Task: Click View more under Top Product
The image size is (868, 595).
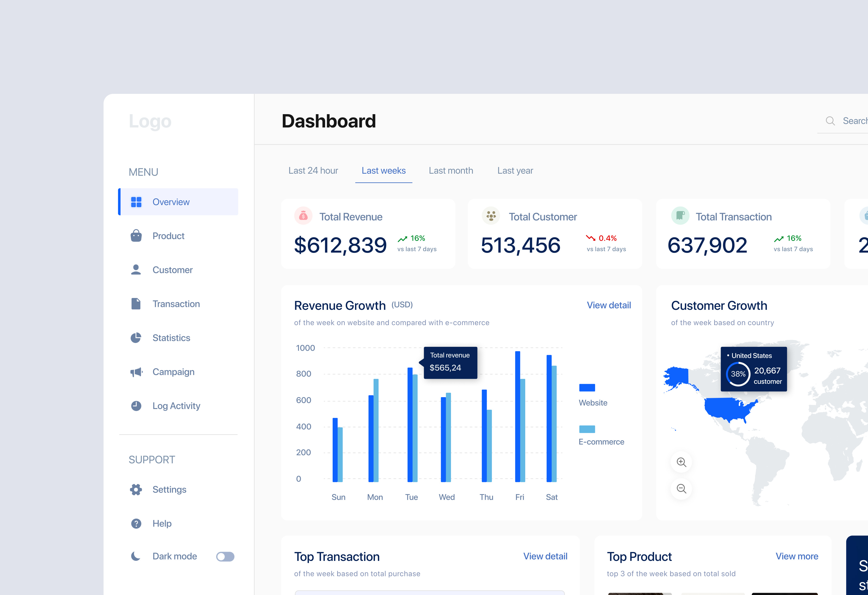Action: tap(797, 556)
